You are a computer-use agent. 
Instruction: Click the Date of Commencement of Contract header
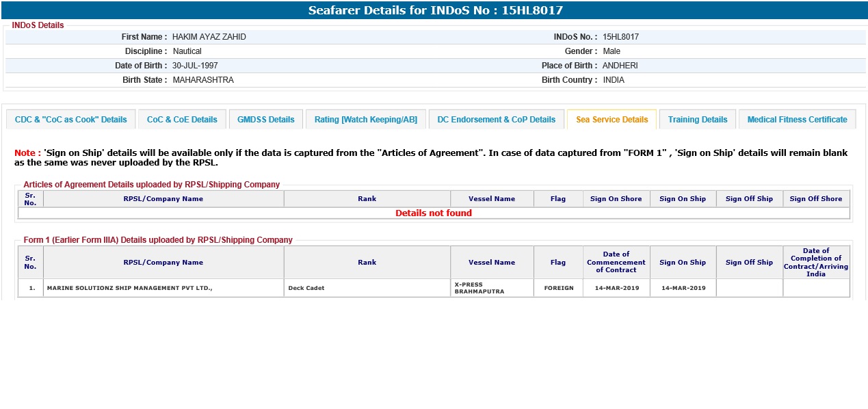(x=616, y=262)
